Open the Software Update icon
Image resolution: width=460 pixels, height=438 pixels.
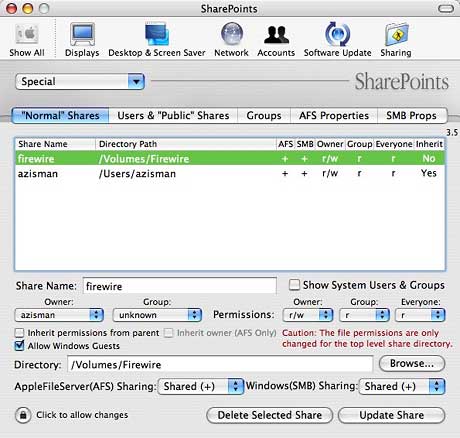[x=337, y=39]
